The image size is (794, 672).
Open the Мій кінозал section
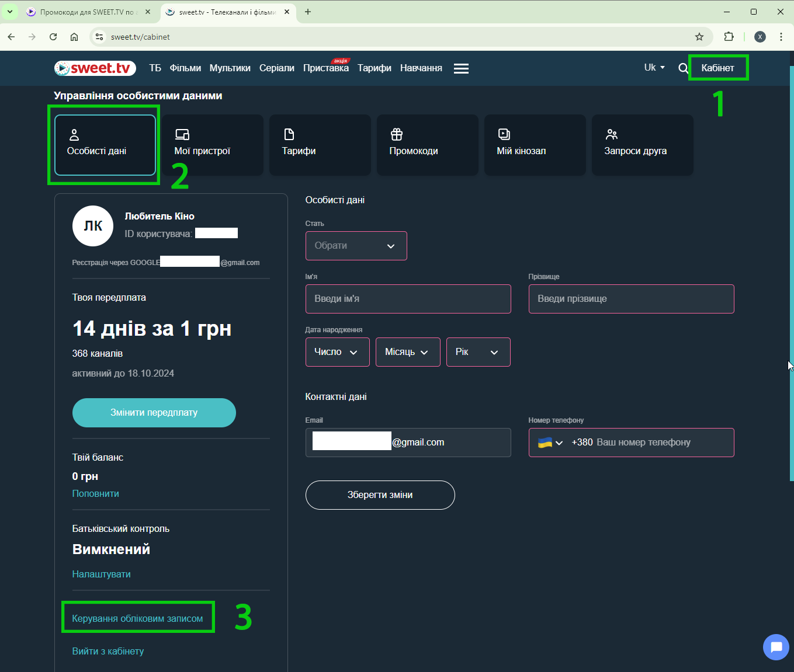535,145
